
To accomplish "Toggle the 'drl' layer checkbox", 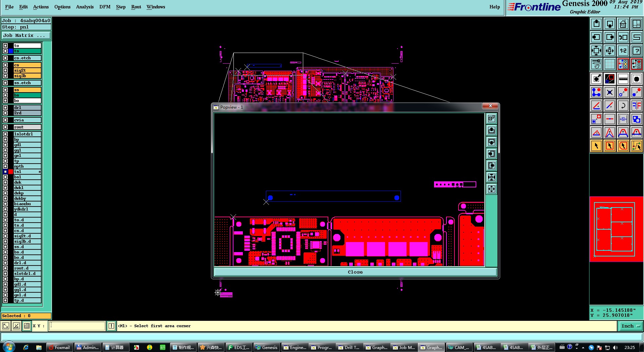I will 5,108.
